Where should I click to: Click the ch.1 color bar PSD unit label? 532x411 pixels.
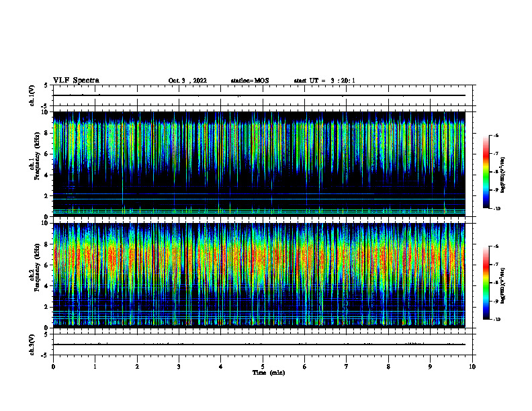pyautogui.click(x=503, y=175)
